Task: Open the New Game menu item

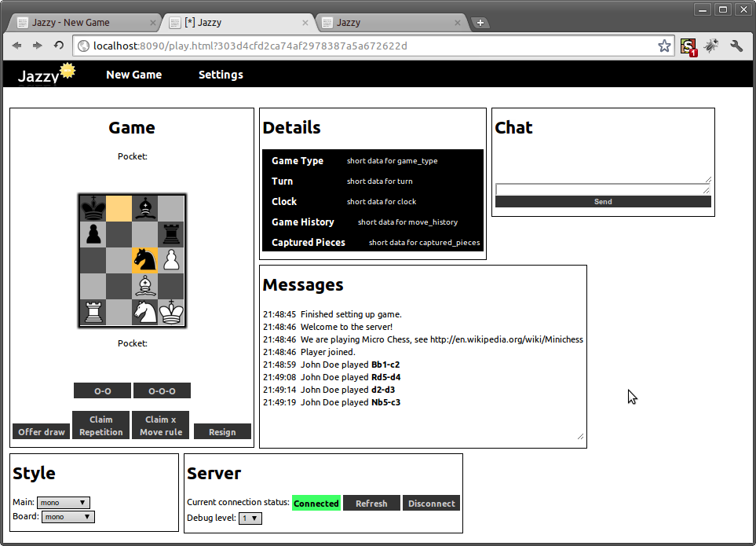Action: 133,75
